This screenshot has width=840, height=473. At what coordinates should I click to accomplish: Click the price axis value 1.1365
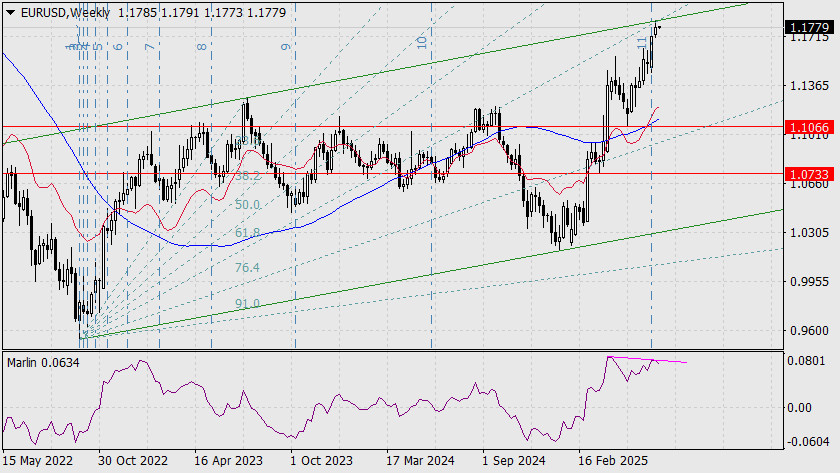(809, 86)
